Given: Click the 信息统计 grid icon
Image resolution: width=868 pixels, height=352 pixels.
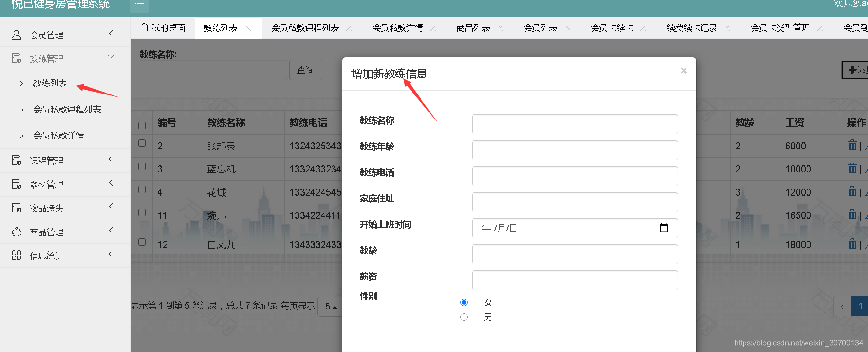Looking at the screenshot, I should coord(17,256).
